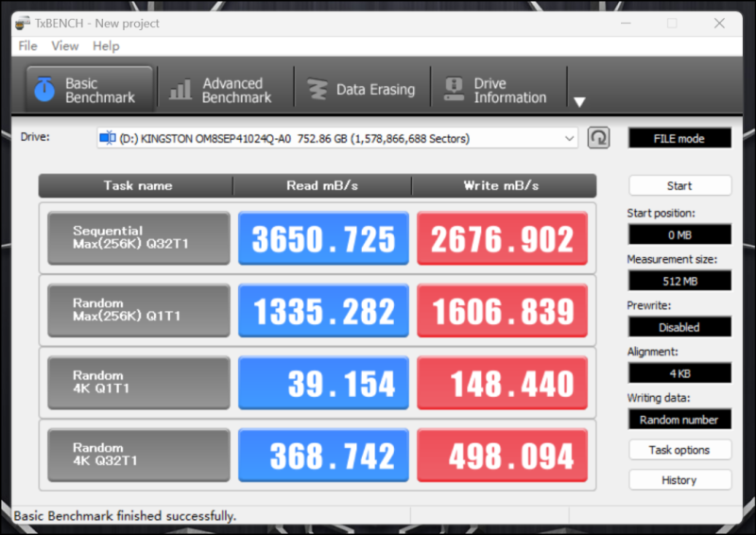
Task: Run the Sequential Max(256K) Q32T1 task
Action: click(x=139, y=238)
